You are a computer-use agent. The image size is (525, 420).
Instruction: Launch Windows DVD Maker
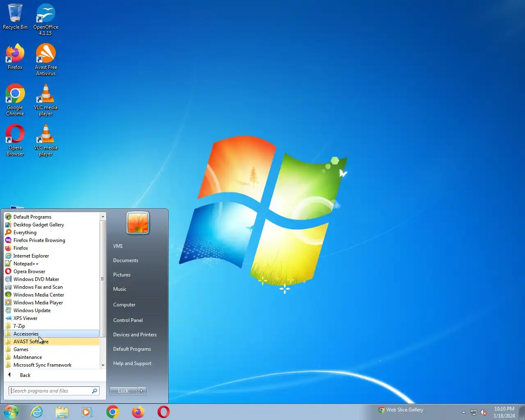pos(52,279)
